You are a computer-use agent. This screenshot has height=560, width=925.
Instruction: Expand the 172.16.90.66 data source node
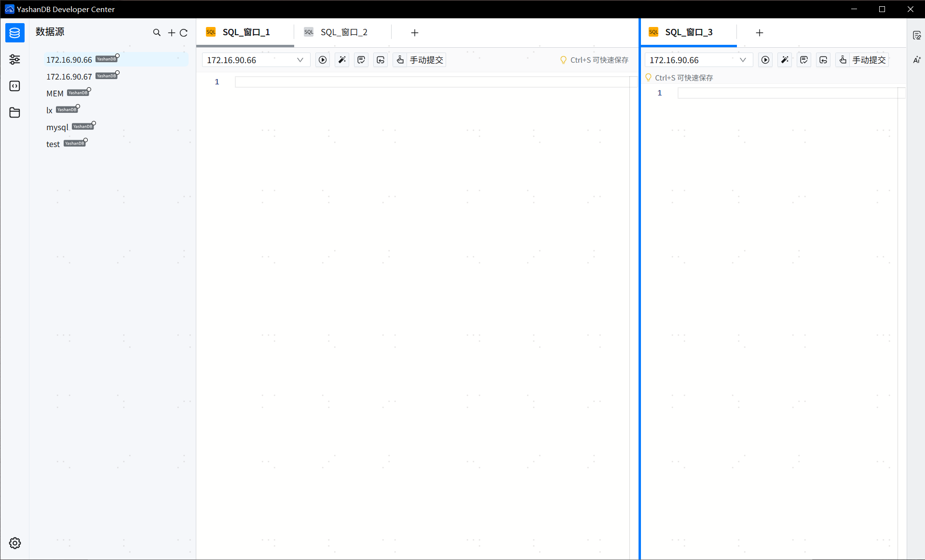click(x=69, y=59)
